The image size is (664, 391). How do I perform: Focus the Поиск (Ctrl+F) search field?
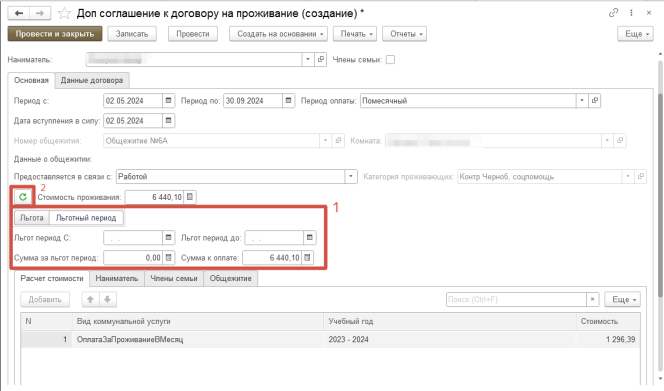click(x=516, y=299)
